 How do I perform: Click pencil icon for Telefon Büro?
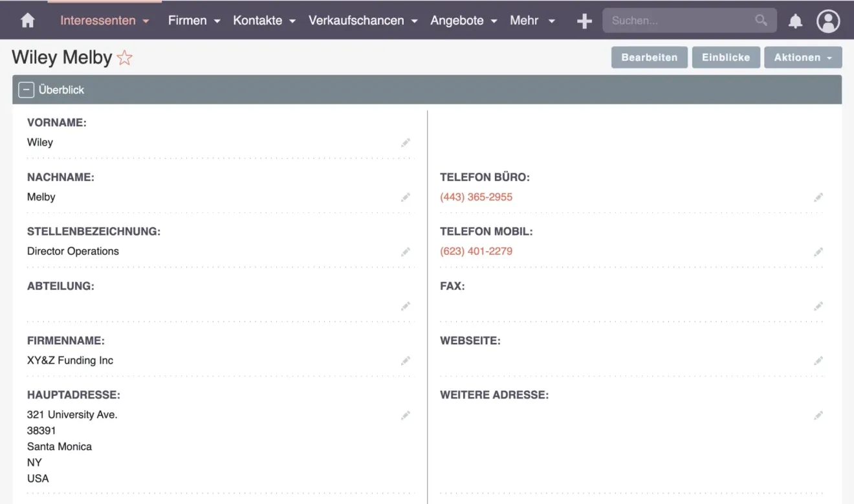pyautogui.click(x=818, y=197)
